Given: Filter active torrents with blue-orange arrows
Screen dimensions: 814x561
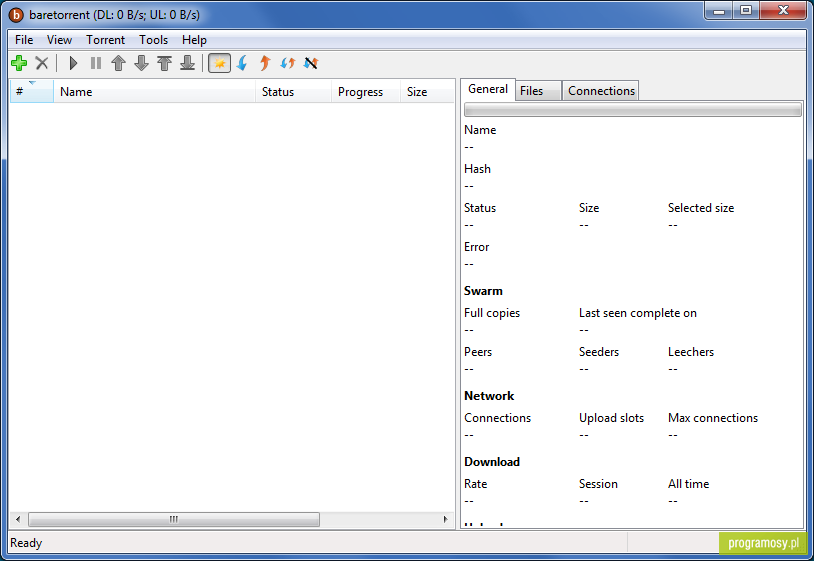Looking at the screenshot, I should [x=288, y=63].
